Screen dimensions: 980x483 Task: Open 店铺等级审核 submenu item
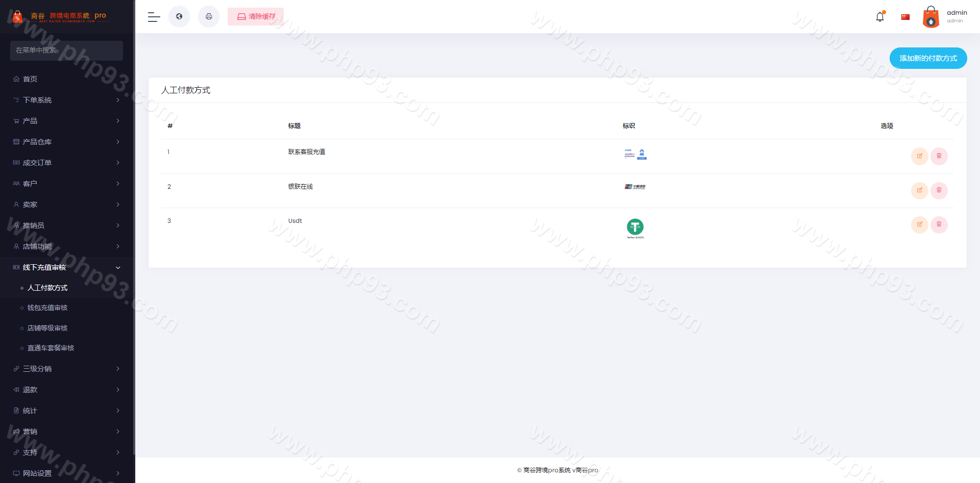tap(47, 328)
